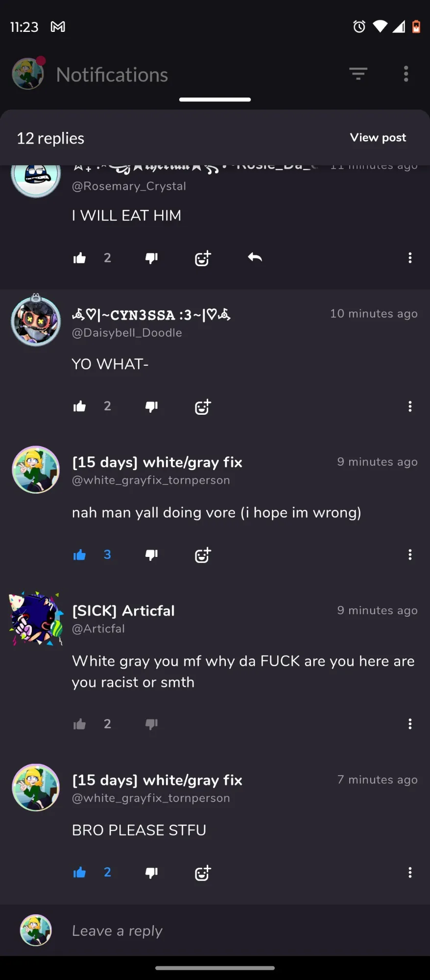Open more options for CYN3SSA's comment
Screen dimensions: 430x980
coord(410,406)
